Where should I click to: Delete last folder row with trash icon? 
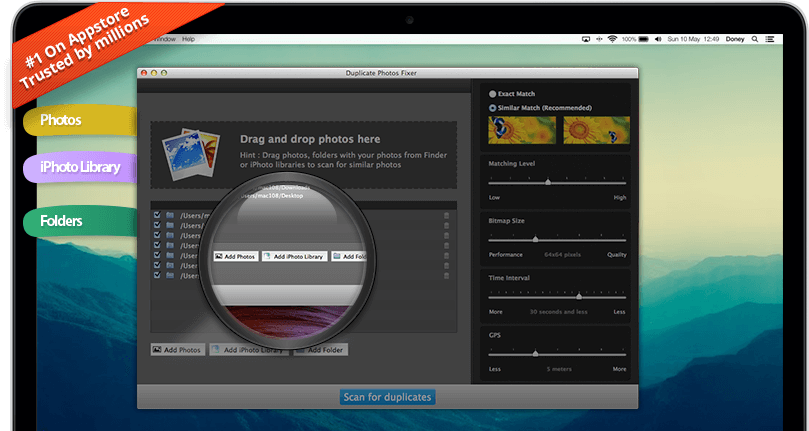point(446,276)
